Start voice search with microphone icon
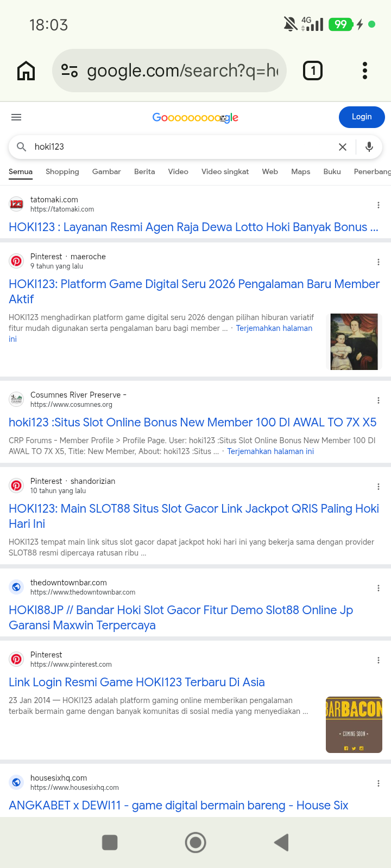This screenshot has width=391, height=868. coord(369,146)
